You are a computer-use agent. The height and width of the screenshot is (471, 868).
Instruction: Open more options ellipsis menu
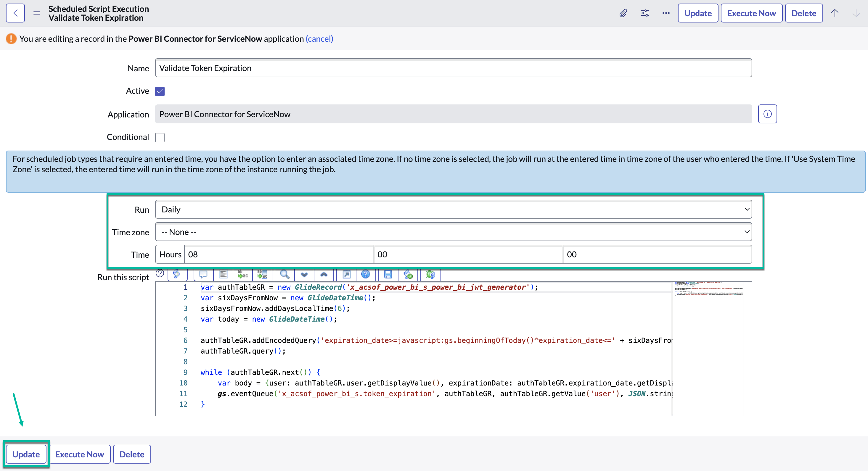(666, 13)
